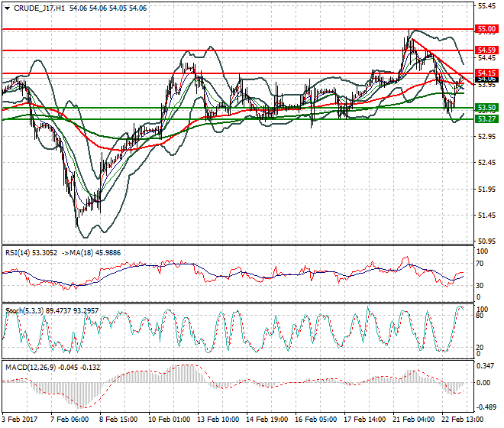This screenshot has height=428, width=504.
Task: Select the RSI(14) 53.3052 indicator label
Action: coord(31,253)
